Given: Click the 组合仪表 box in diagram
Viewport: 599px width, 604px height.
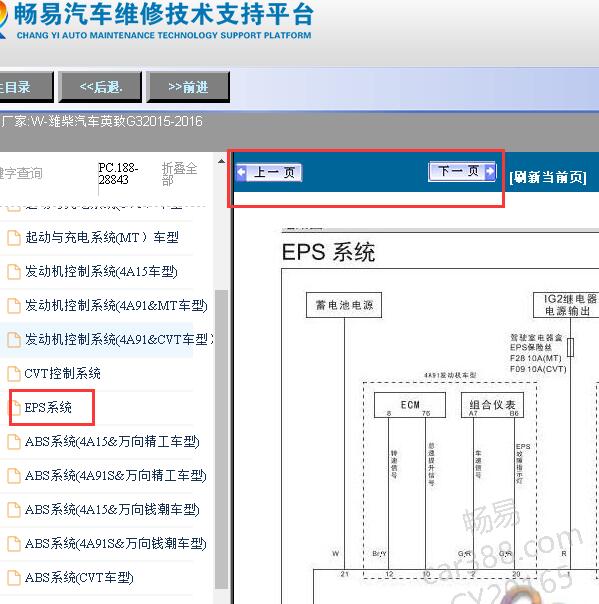Looking at the screenshot, I should tap(492, 405).
